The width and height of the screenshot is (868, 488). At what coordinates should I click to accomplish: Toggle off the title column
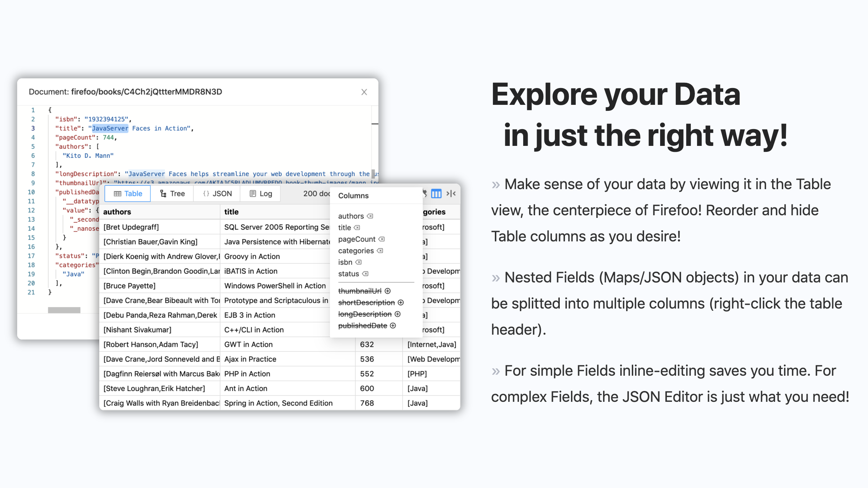coord(357,228)
